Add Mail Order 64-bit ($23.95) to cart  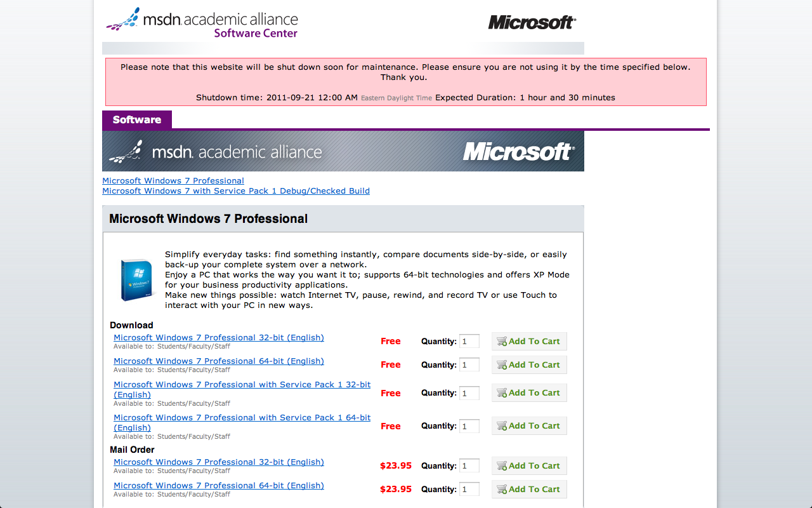(x=529, y=489)
